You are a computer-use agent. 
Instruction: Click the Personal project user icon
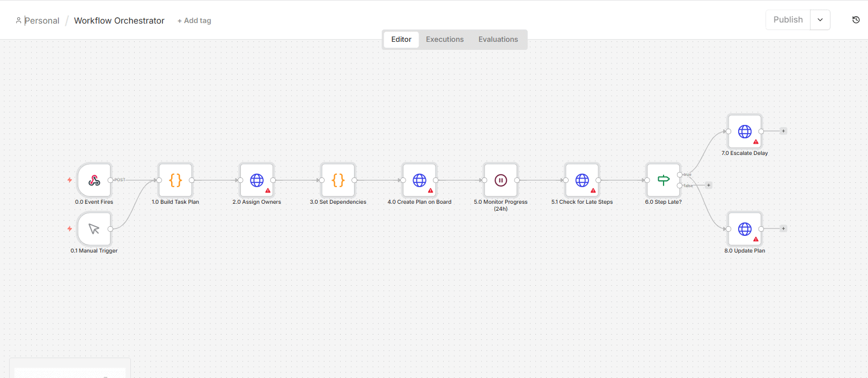coord(18,20)
